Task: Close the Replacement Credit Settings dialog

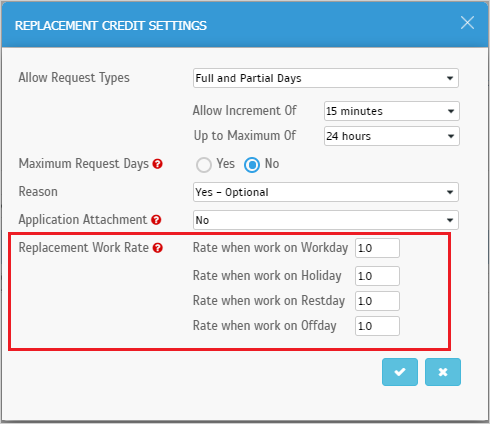Action: 467,23
